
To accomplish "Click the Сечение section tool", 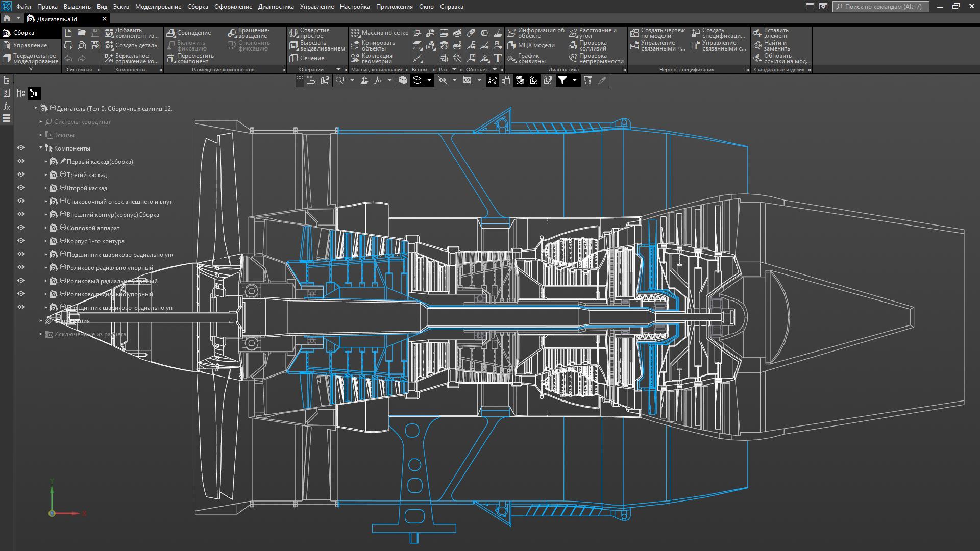I will 307,58.
